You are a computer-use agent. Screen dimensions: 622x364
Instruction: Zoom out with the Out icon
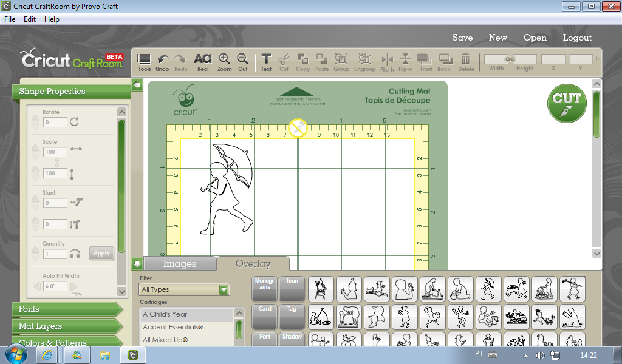(242, 60)
